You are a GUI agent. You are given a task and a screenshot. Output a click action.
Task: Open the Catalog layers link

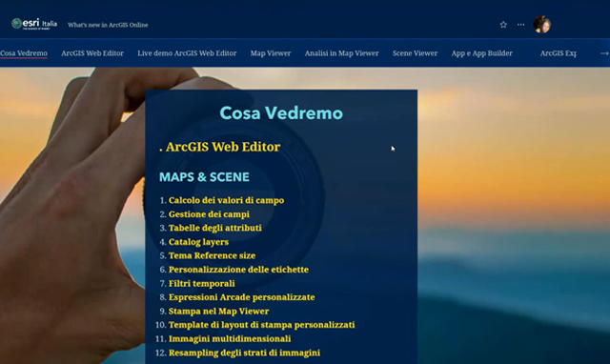(x=198, y=242)
